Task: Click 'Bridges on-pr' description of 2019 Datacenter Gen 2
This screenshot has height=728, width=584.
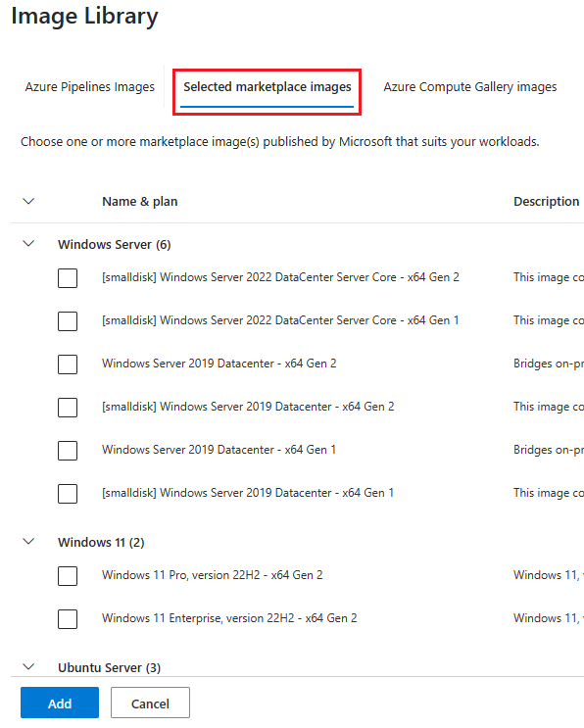Action: (x=549, y=364)
